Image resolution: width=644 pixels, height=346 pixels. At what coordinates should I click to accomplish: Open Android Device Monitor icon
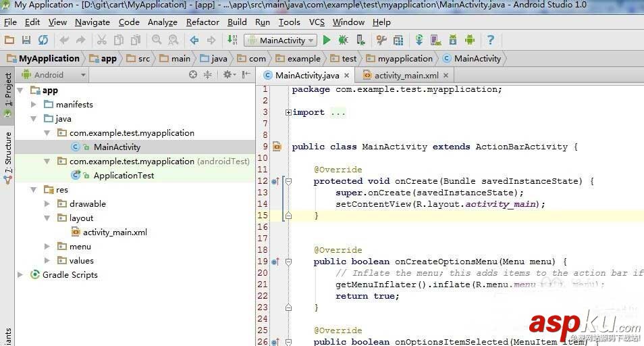[470, 40]
